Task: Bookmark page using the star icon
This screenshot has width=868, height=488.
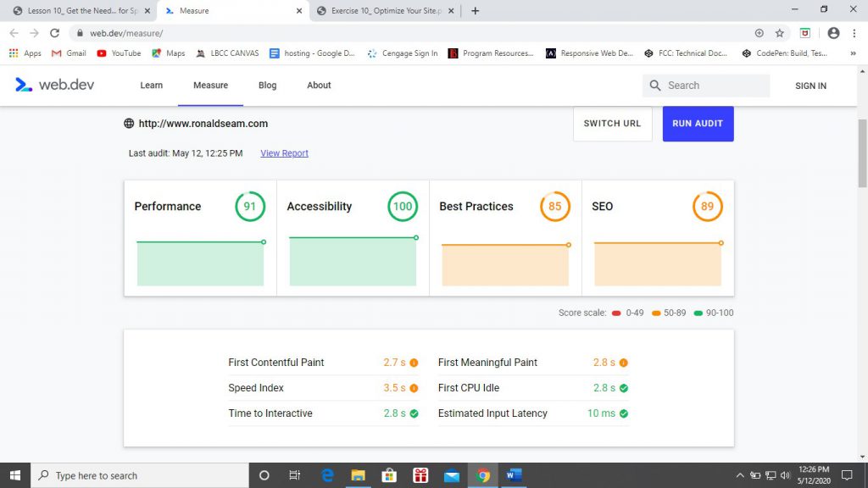Action: click(780, 33)
